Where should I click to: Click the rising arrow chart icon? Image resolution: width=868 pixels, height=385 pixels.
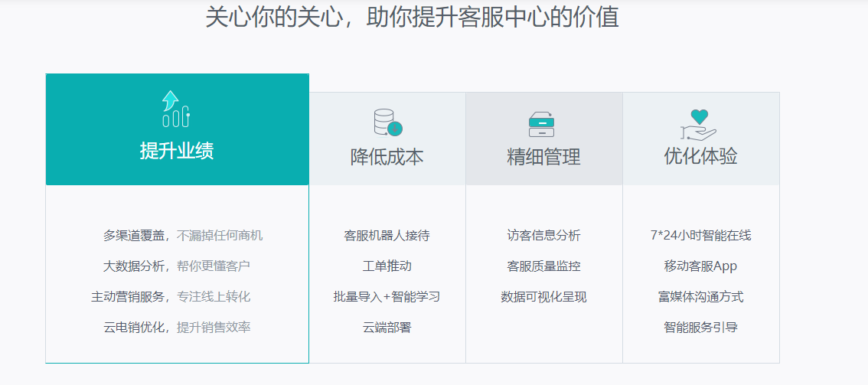coord(176,109)
